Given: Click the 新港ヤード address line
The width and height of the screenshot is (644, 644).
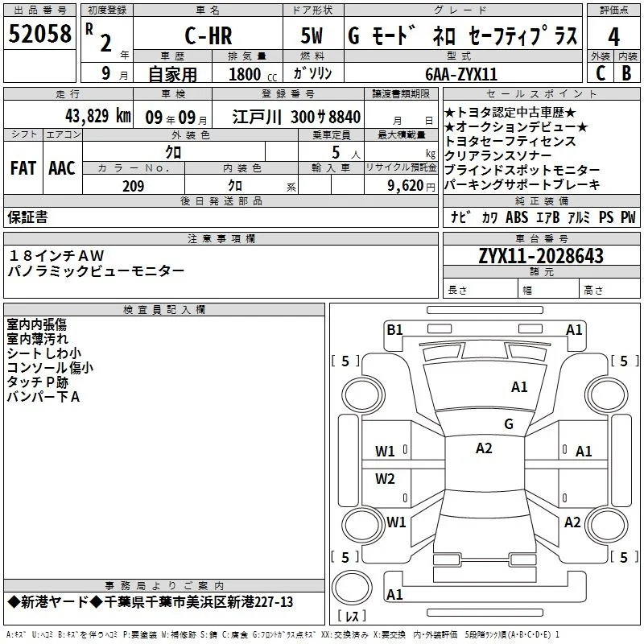Looking at the screenshot, I should (x=151, y=602).
